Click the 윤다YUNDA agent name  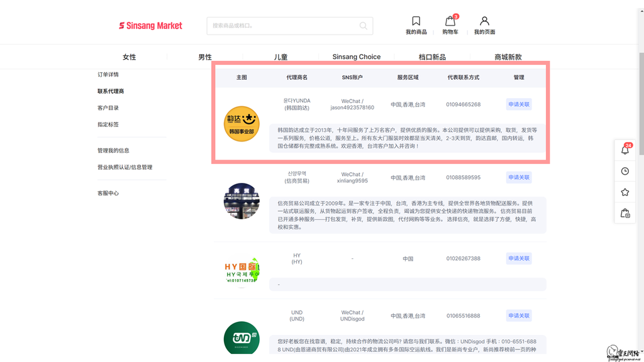pos(297,101)
